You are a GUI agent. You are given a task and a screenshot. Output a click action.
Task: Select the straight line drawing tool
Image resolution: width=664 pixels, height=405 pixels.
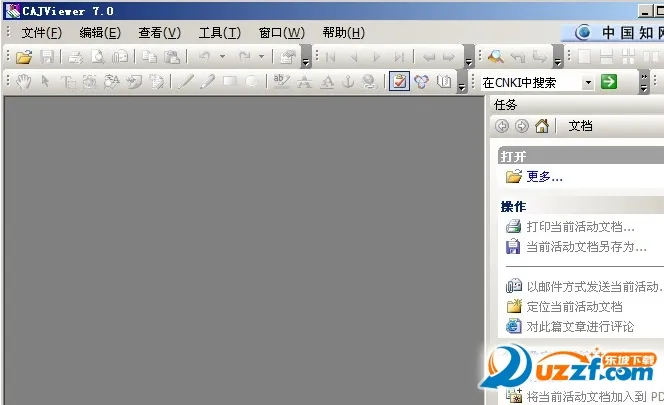click(186, 82)
